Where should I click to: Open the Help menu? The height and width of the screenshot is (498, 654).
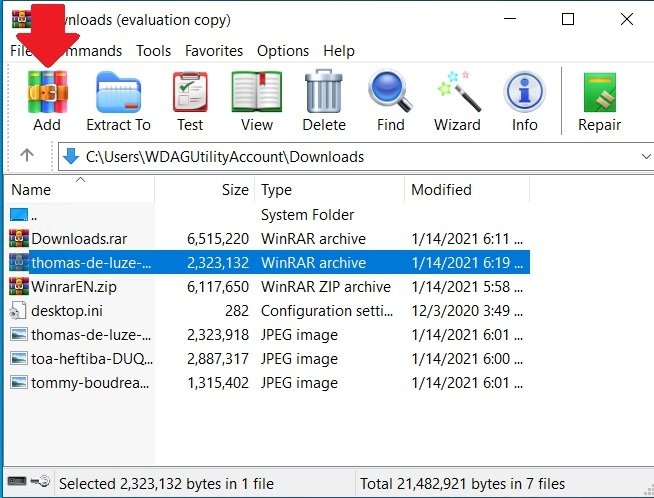[339, 51]
